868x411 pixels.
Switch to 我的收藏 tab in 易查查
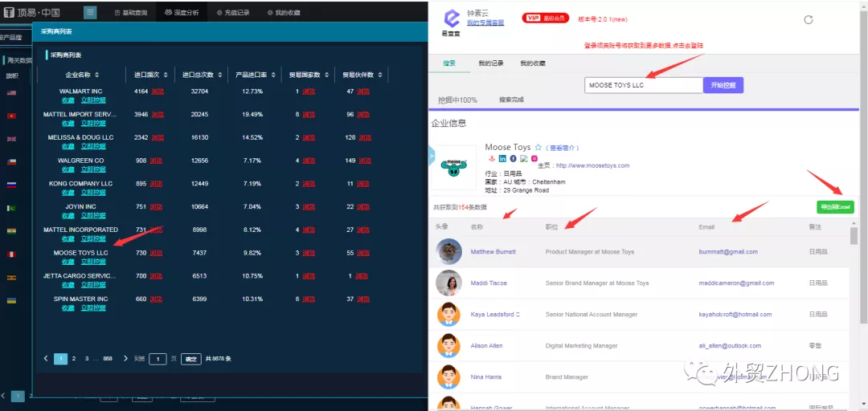pos(533,63)
